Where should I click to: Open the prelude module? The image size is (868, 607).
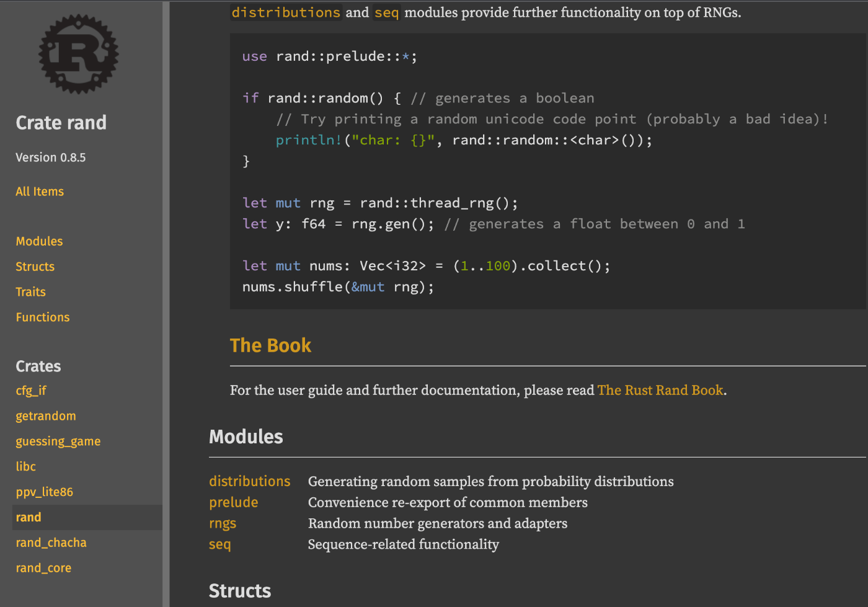(234, 502)
